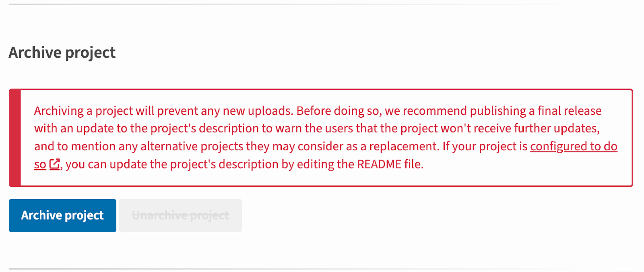Open the 'configured to do so' documentation link
This screenshot has width=644, height=272.
coord(574,146)
